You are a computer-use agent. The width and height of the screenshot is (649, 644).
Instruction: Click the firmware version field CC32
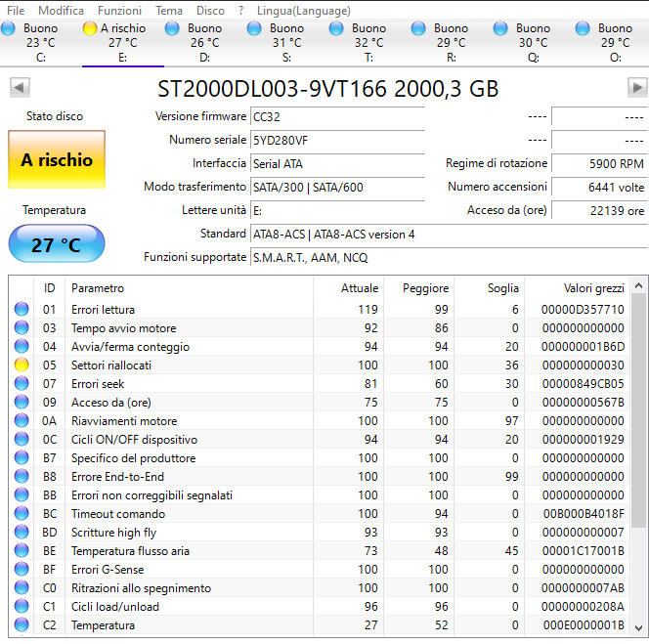tap(338, 116)
